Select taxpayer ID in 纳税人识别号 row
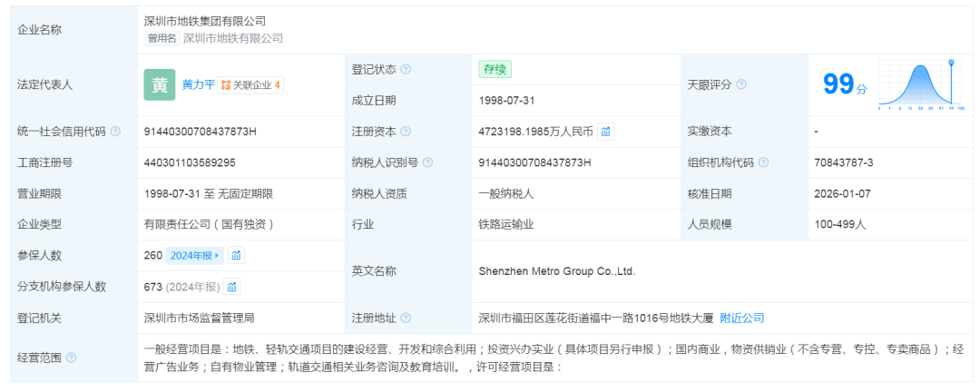Screen dimensions: 980x392 535,163
